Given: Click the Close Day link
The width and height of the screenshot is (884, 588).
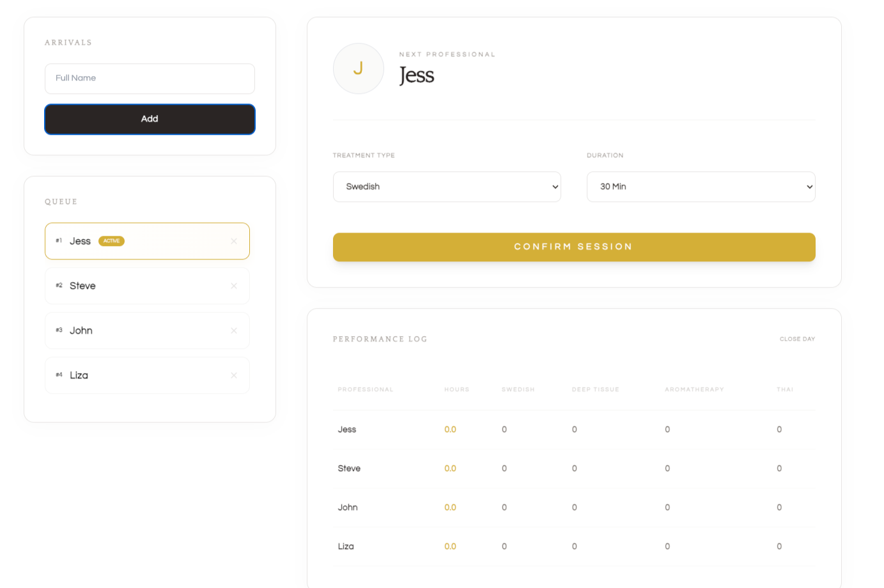Looking at the screenshot, I should [x=797, y=339].
